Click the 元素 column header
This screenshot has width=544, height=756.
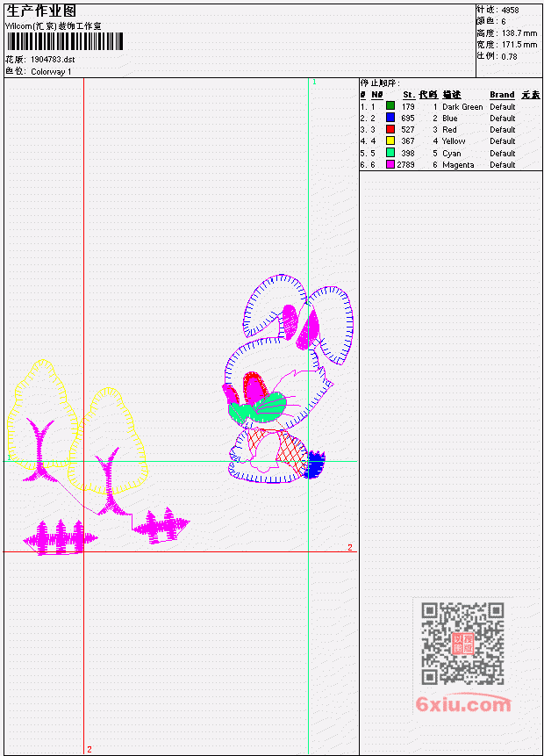[x=531, y=95]
